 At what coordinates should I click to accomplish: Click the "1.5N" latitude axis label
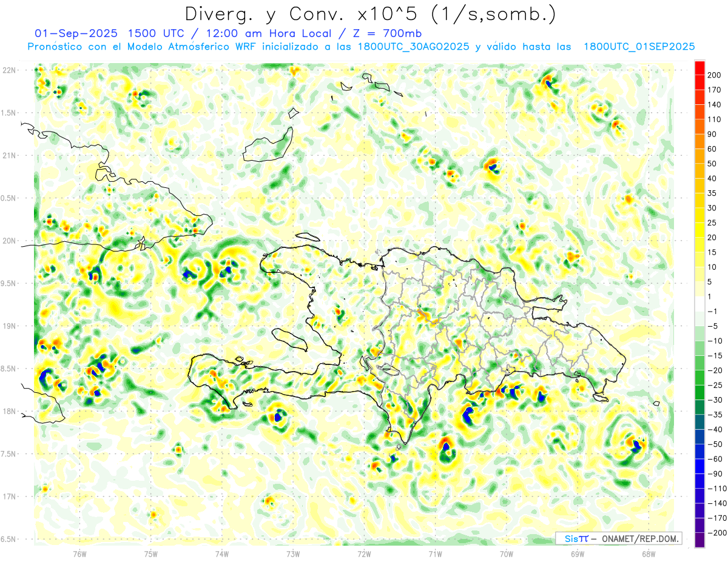(x=9, y=113)
